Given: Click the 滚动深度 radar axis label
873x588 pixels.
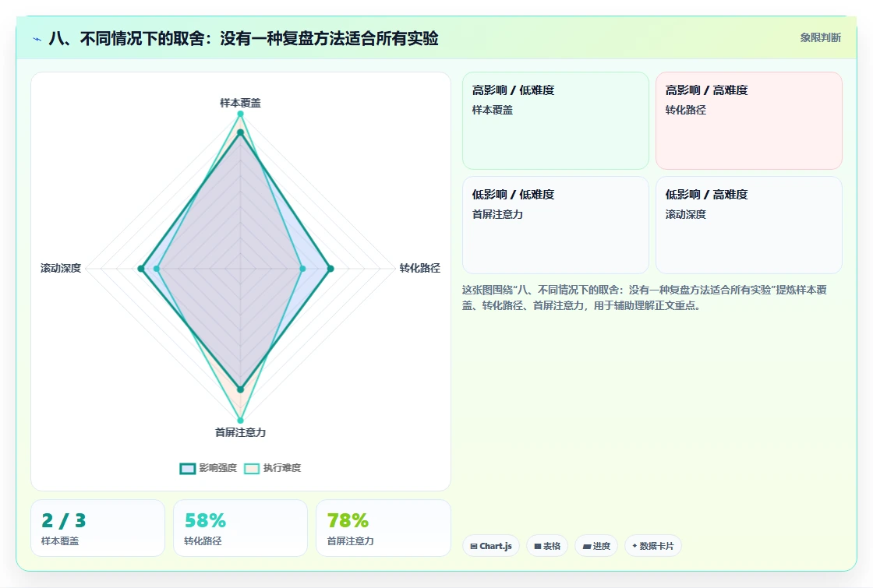Looking at the screenshot, I should point(61,268).
